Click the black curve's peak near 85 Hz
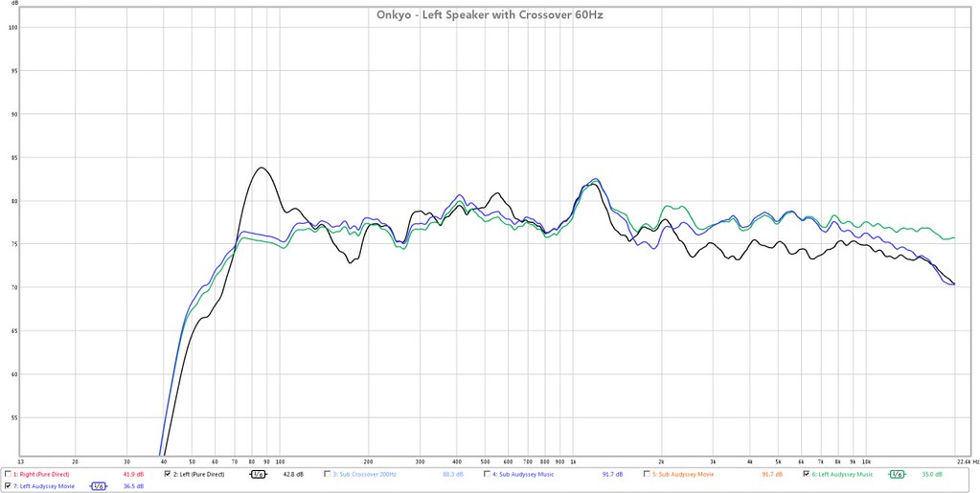The width and height of the screenshot is (980, 493). 261,168
